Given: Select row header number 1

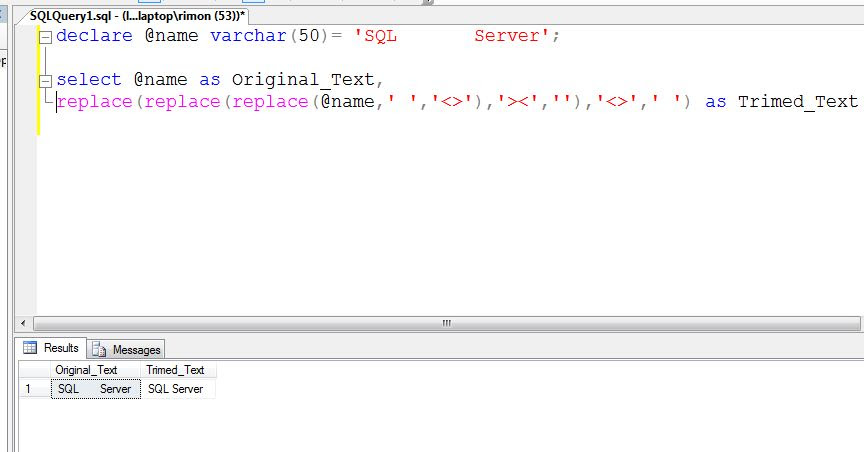Looking at the screenshot, I should pos(35,389).
